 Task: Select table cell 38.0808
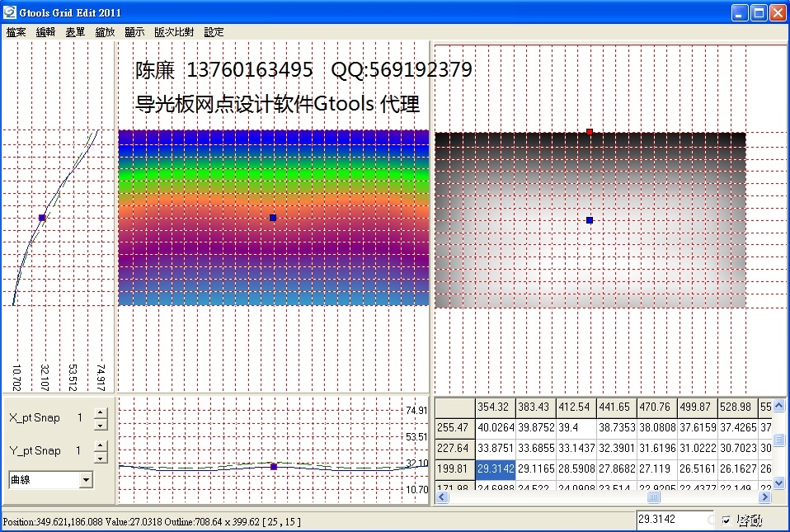click(x=657, y=428)
